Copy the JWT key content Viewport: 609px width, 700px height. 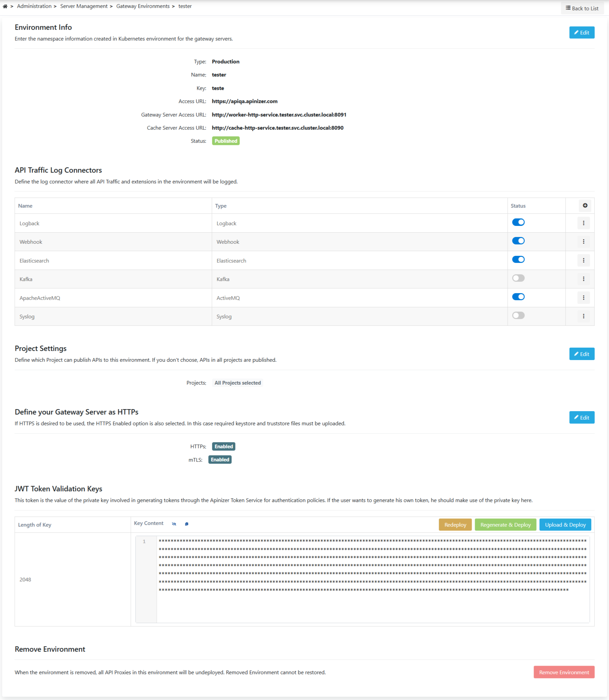pos(187,524)
